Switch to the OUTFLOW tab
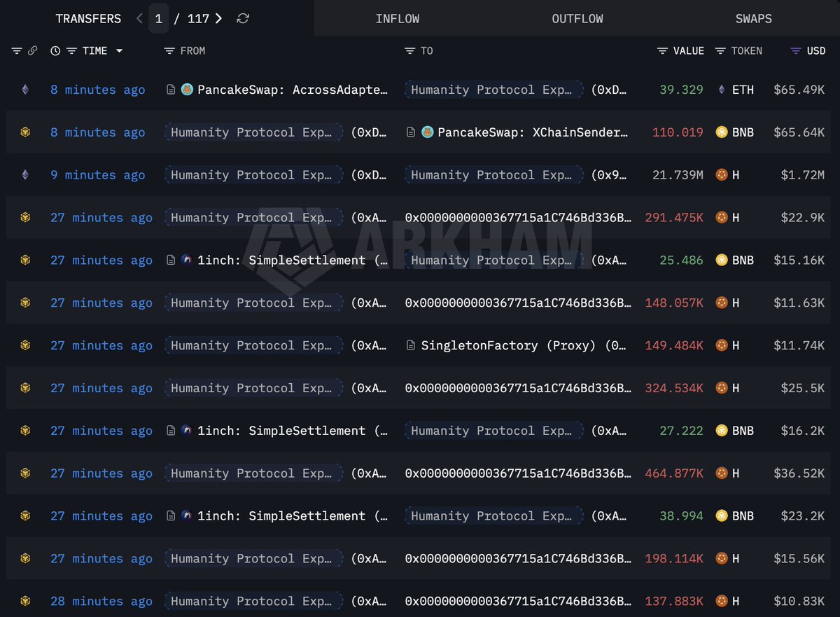This screenshot has height=617, width=840. click(577, 19)
